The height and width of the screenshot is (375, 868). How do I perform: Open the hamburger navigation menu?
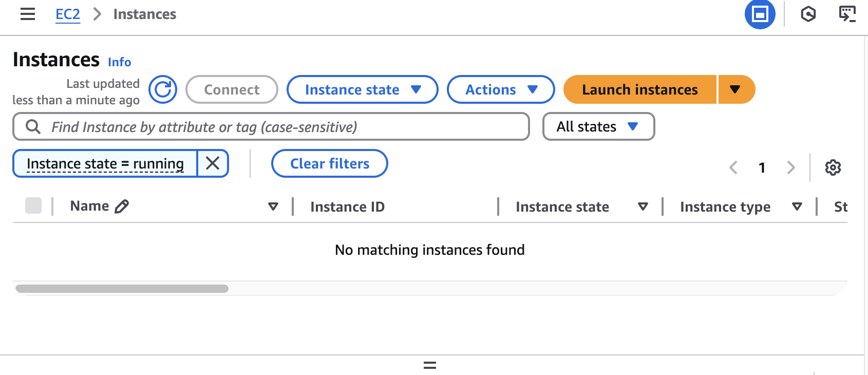pyautogui.click(x=28, y=14)
